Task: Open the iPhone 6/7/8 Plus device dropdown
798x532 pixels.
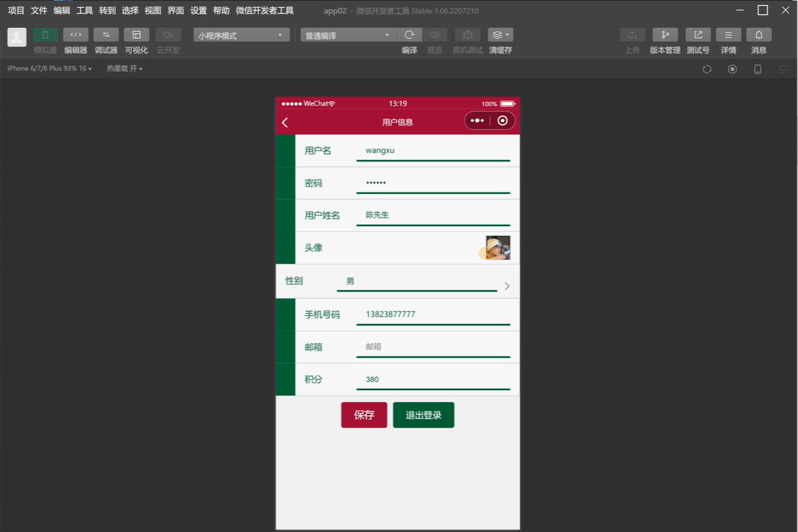Action: 49,68
